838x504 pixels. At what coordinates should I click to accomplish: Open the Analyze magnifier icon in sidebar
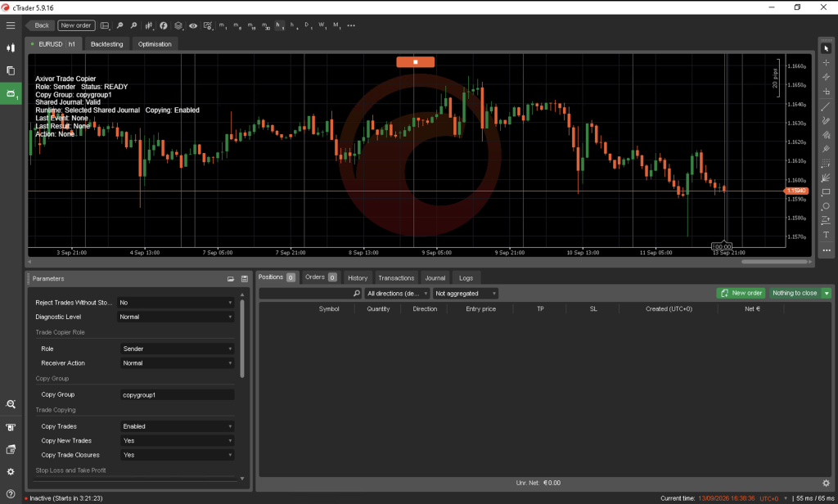click(x=10, y=404)
